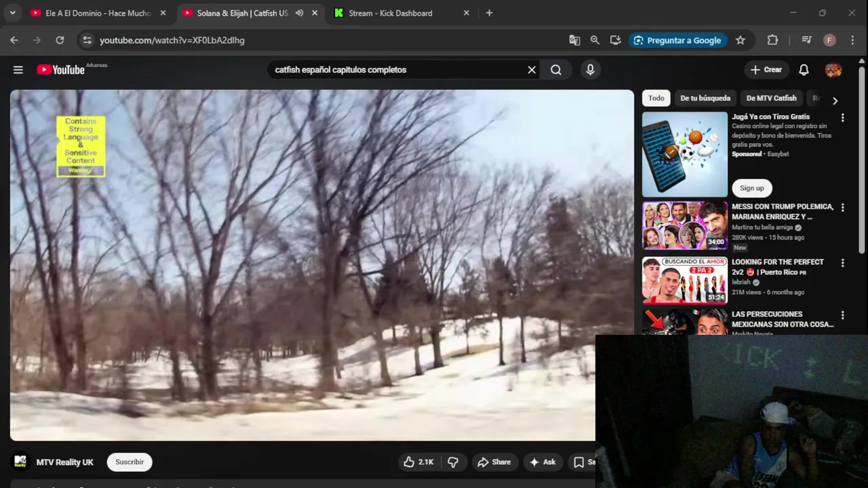
Task: Click the Crear button
Action: (x=766, y=70)
